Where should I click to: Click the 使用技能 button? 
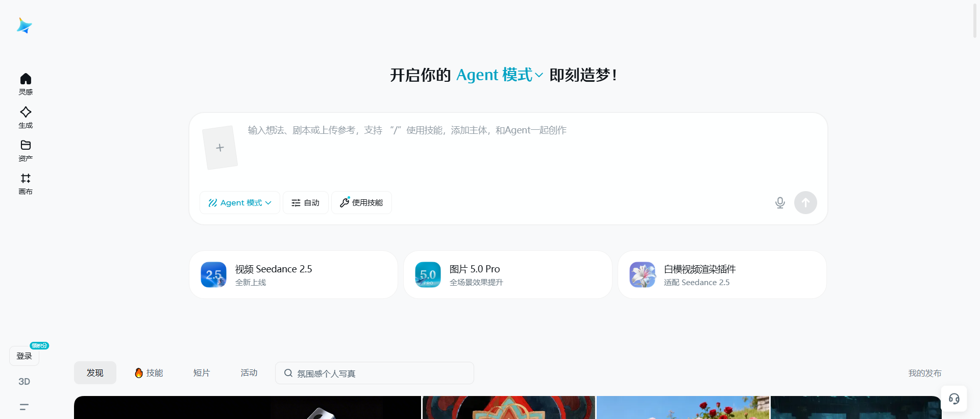pos(361,203)
